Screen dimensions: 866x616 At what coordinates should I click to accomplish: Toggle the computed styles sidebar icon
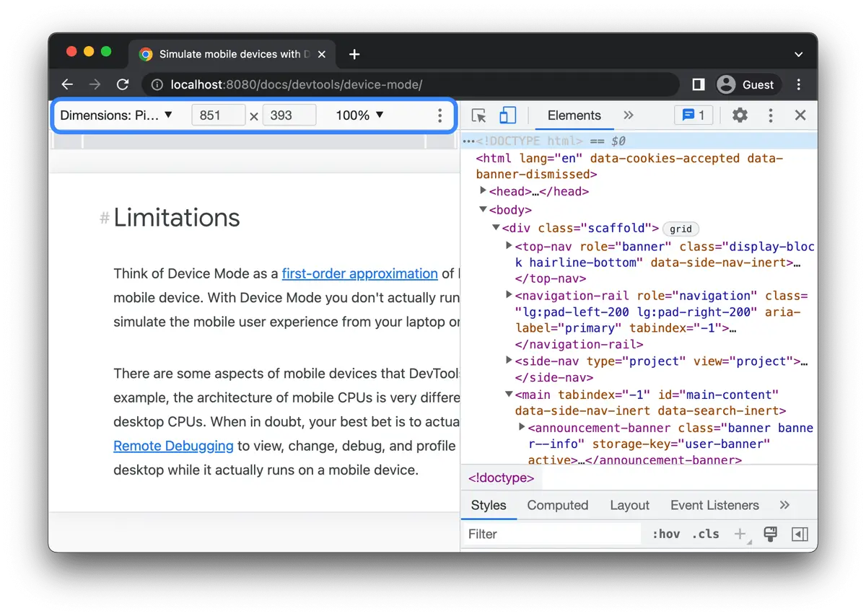800,534
